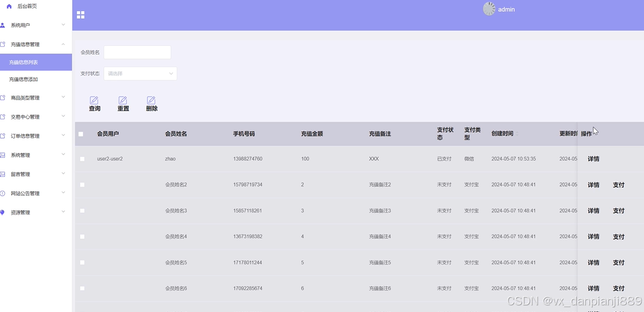This screenshot has height=312, width=644.
Task: Click the icon beside 资源管理
Action: (x=3, y=212)
